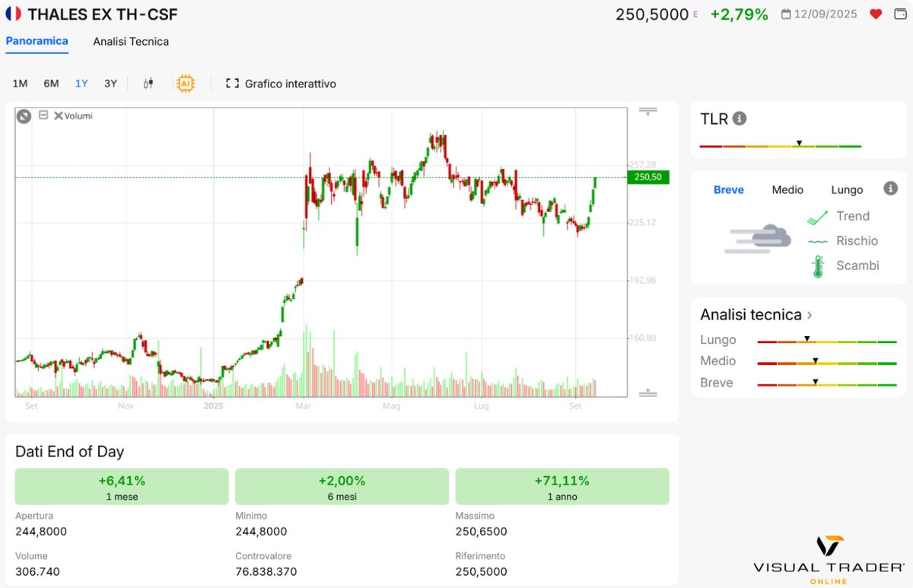Click the price 250,5000 in header
Screen dimensions: 913x588
(652, 14)
